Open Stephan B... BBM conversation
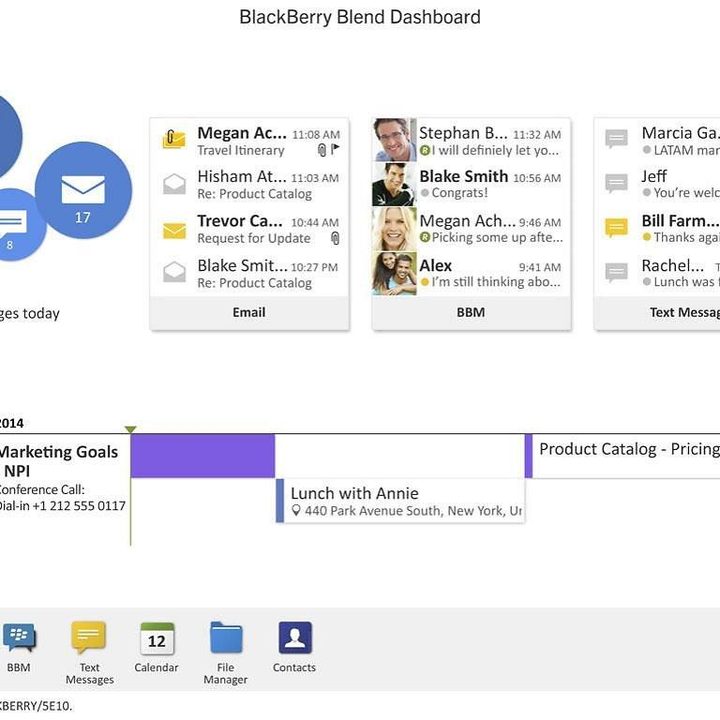Viewport: 720px width, 720px height. 471,140
